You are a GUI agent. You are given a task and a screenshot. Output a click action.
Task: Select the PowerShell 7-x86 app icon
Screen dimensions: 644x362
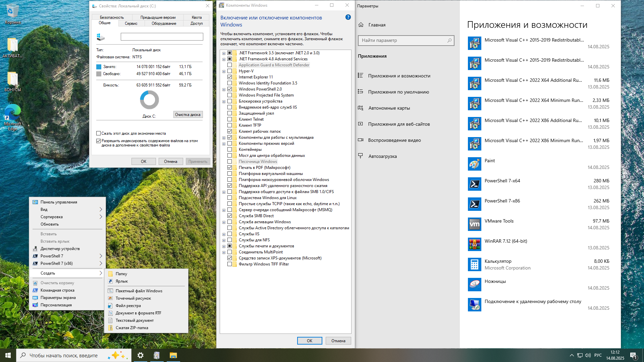(x=474, y=204)
